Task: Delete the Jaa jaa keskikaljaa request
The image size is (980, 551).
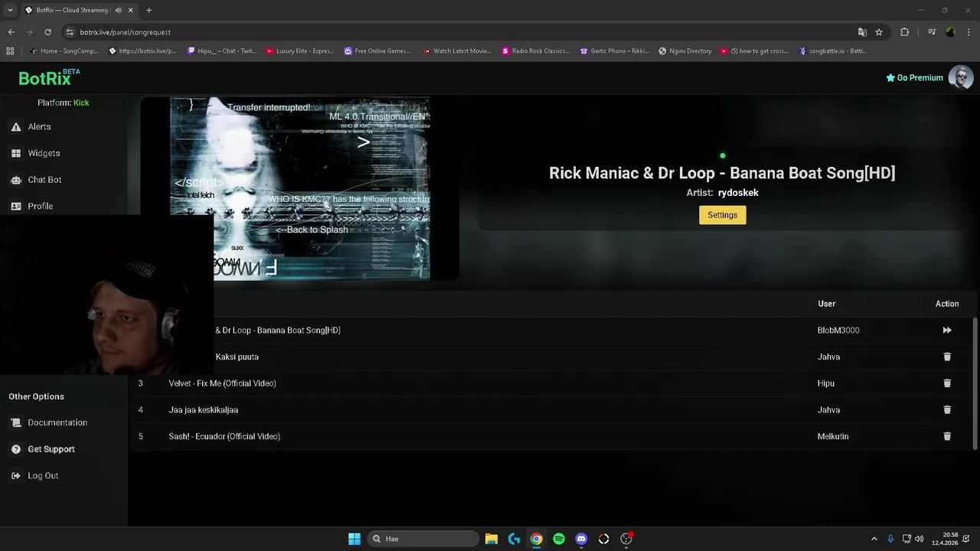Action: coord(947,409)
